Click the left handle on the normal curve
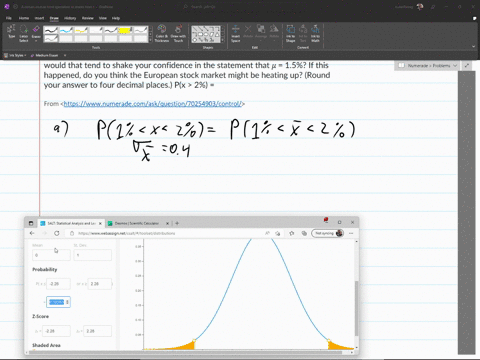The image size is (480, 360). pos(194,340)
